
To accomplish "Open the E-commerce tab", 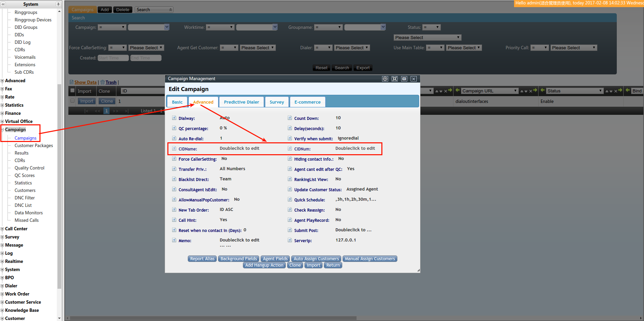I will point(307,102).
